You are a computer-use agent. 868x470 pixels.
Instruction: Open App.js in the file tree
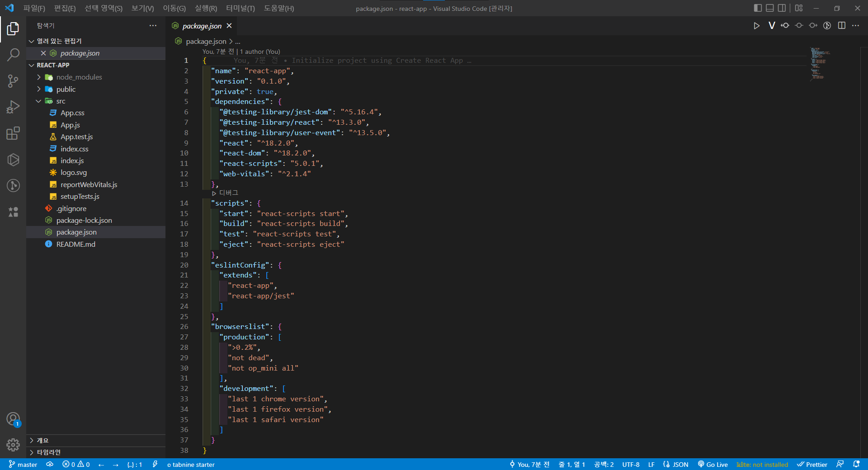(96, 125)
